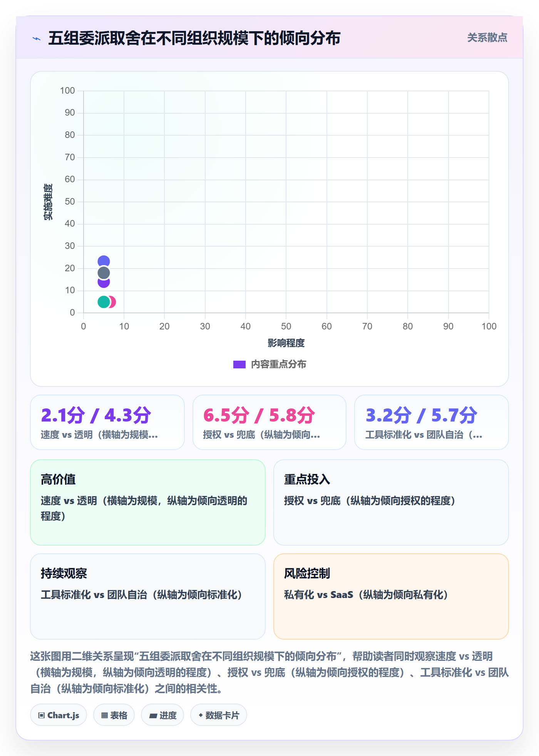
Task: Click the 重点投入 quadrant card
Action: tap(391, 502)
